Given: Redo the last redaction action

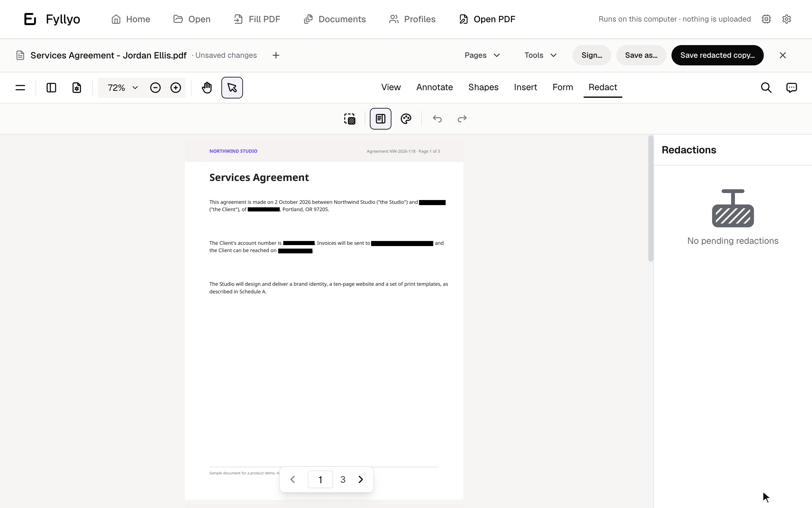Looking at the screenshot, I should tap(462, 119).
